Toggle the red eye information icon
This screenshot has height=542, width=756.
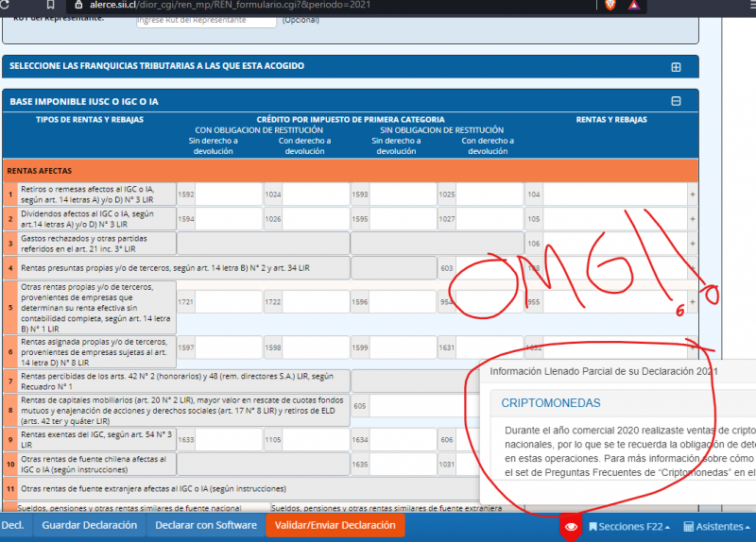[569, 526]
